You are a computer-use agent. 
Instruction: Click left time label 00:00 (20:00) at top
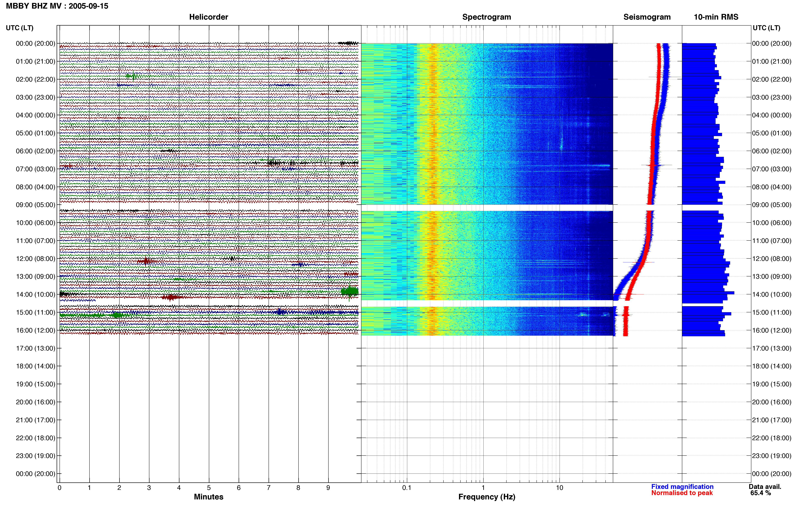pos(36,43)
